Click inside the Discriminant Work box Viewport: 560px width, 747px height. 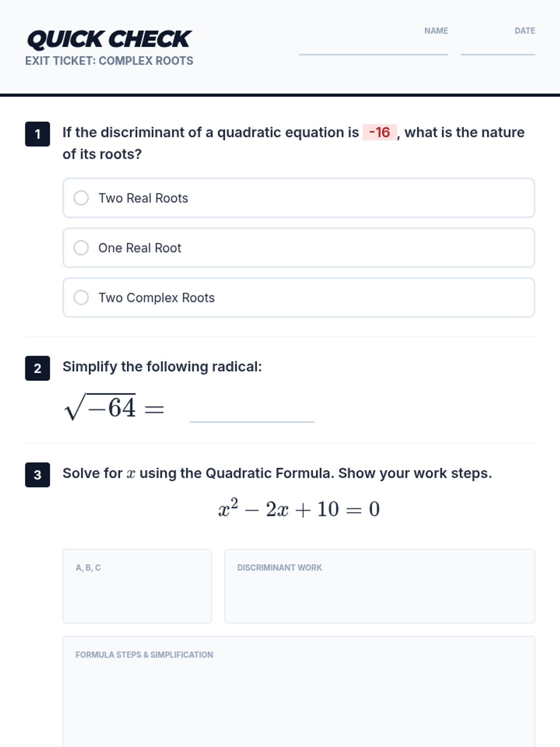(x=379, y=591)
